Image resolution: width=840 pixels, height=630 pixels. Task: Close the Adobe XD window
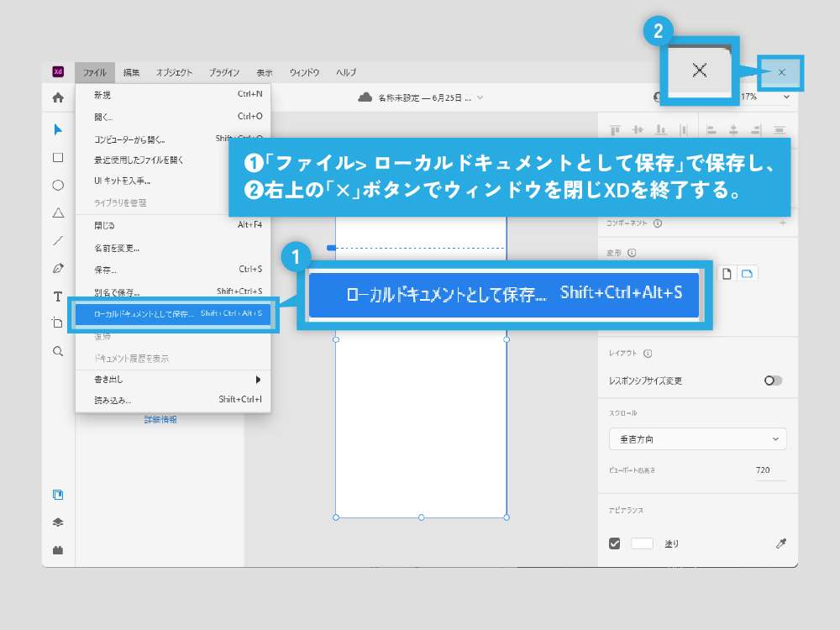[781, 72]
